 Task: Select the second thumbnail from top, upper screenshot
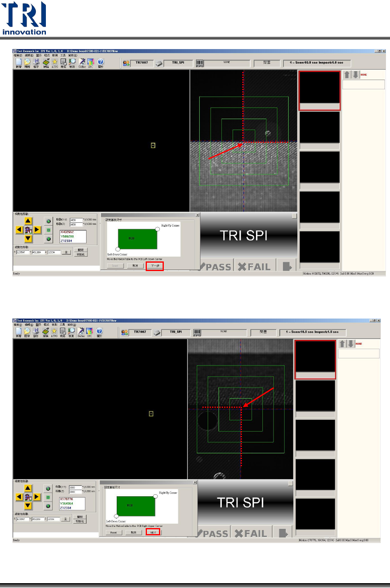[320, 130]
